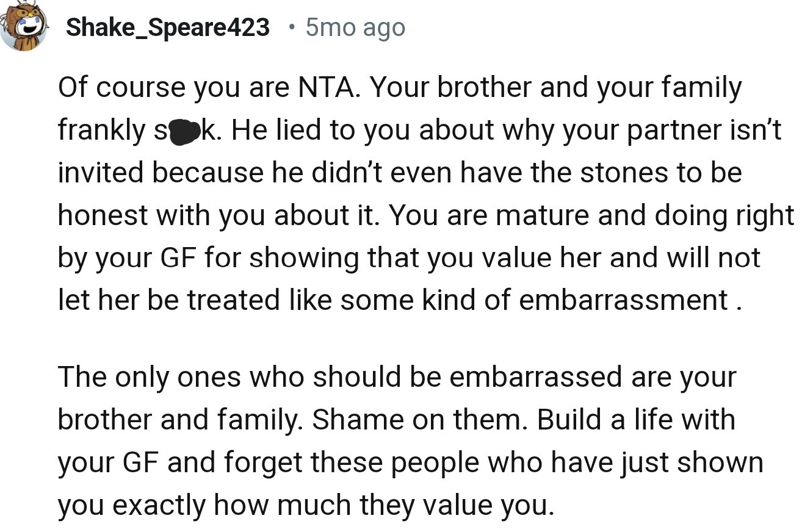
Task: Click the word "NTA" in the comment
Action: (x=326, y=88)
